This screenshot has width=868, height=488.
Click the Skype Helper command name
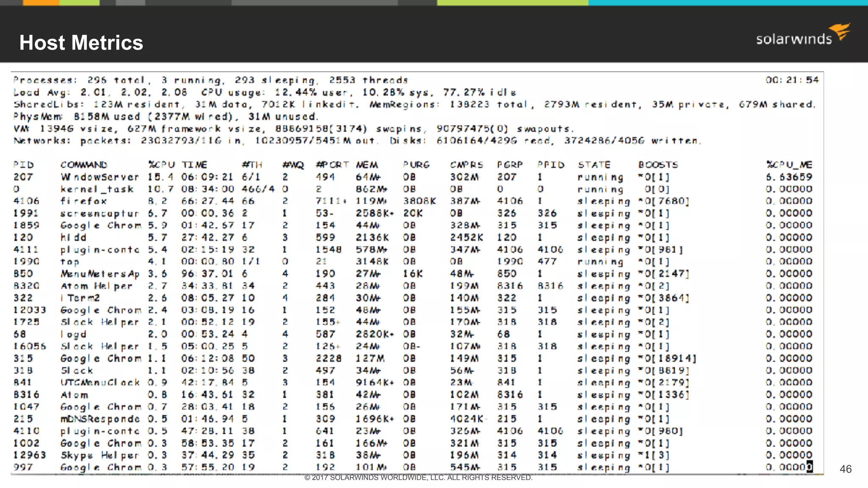click(100, 455)
